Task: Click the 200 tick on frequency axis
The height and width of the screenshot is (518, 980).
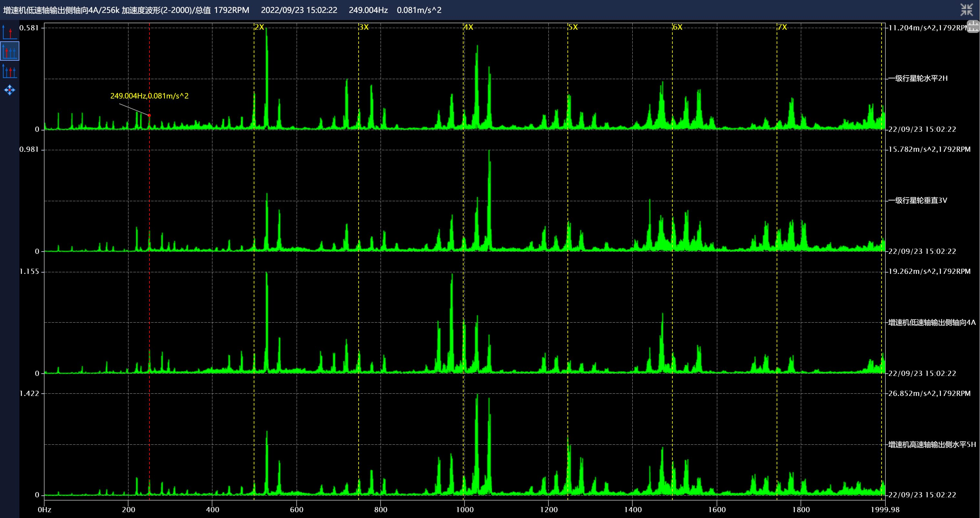Action: coord(128,509)
